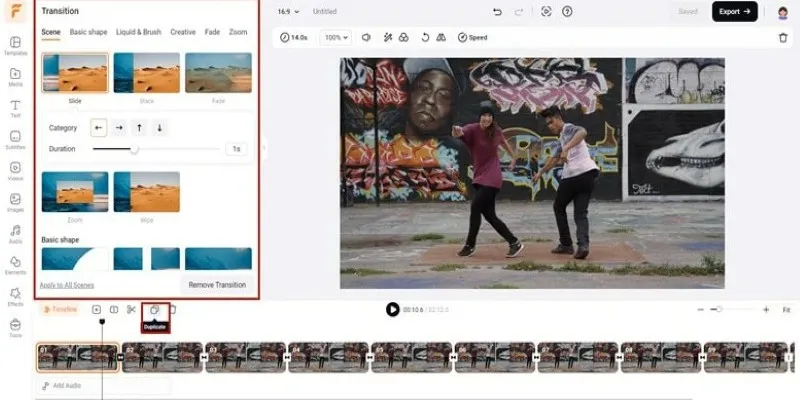
Task: Open the 16:9 aspect ratio dropdown
Action: tap(288, 11)
